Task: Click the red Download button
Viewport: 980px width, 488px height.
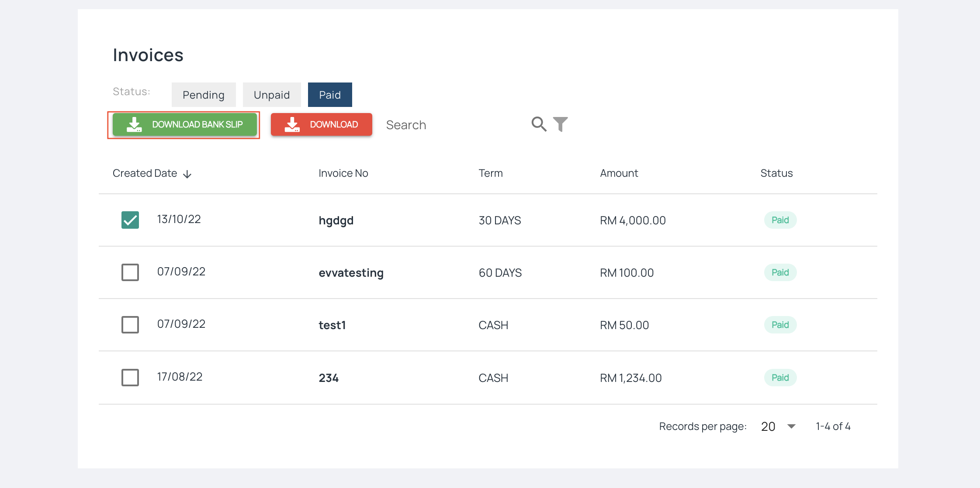Action: point(321,124)
